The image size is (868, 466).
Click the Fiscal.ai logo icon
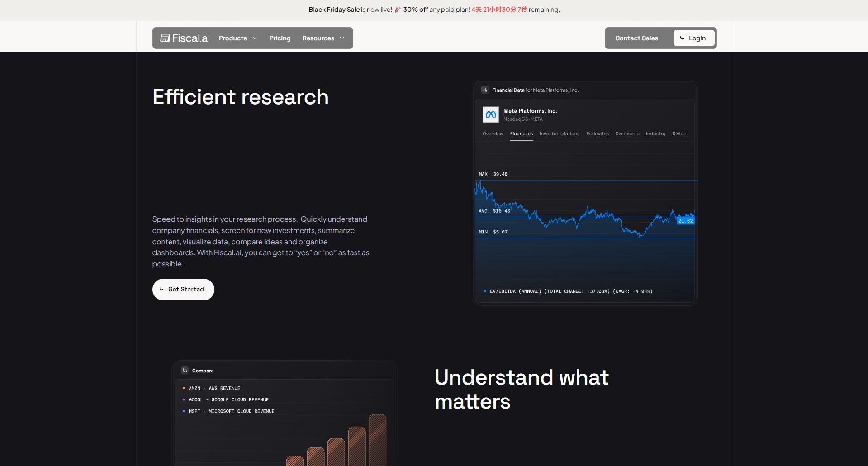[x=165, y=38]
